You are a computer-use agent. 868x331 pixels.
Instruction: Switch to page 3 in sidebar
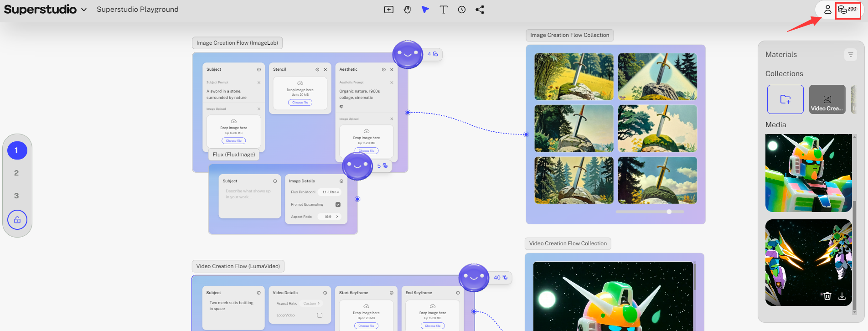[x=16, y=196]
